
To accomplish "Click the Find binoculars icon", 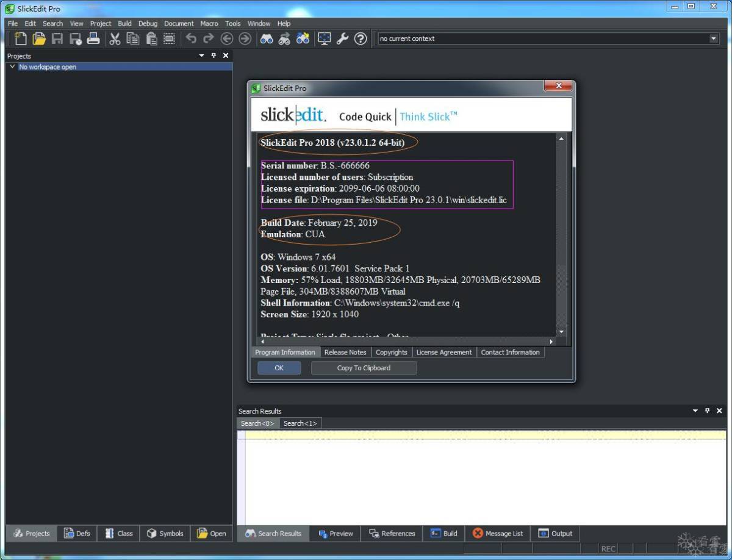I will pos(267,38).
